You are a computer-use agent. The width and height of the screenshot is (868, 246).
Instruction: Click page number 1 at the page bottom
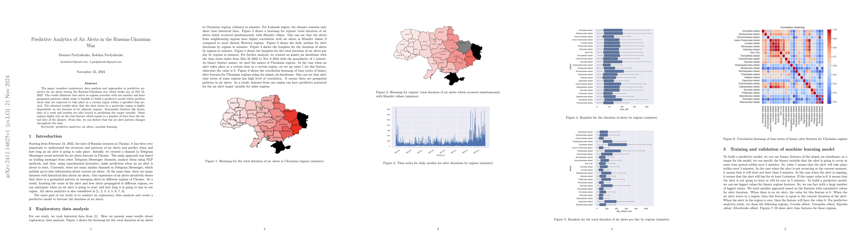[91, 229]
